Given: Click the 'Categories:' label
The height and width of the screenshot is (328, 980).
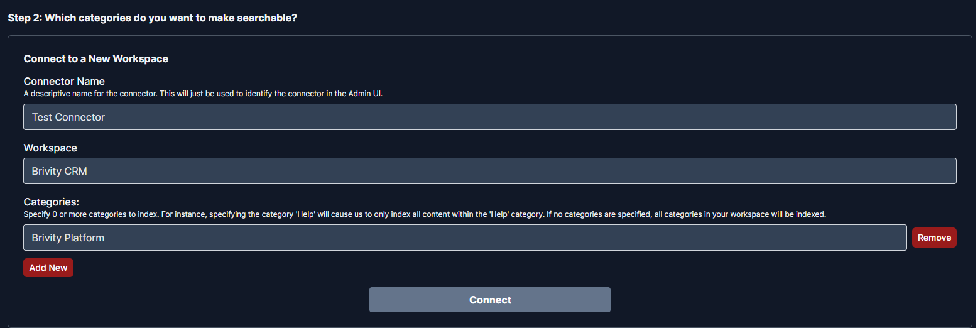Looking at the screenshot, I should pyautogui.click(x=52, y=202).
